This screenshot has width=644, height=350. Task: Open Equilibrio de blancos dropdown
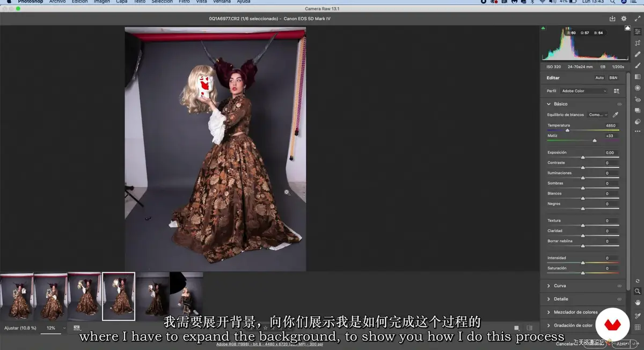598,115
